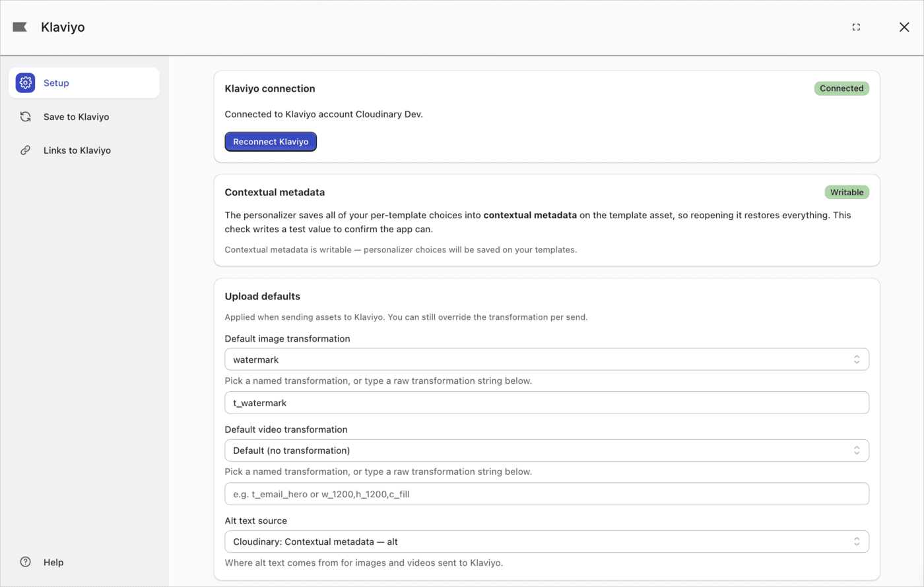924x587 pixels.
Task: Open Default image transformation dropdown
Action: pos(546,359)
